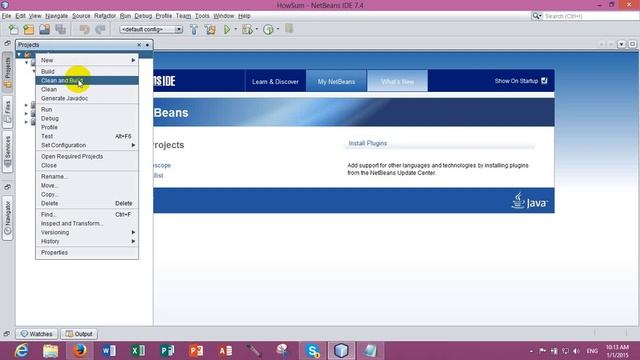Open Word from taskbar
This screenshot has height=360, width=640.
pos(109,351)
